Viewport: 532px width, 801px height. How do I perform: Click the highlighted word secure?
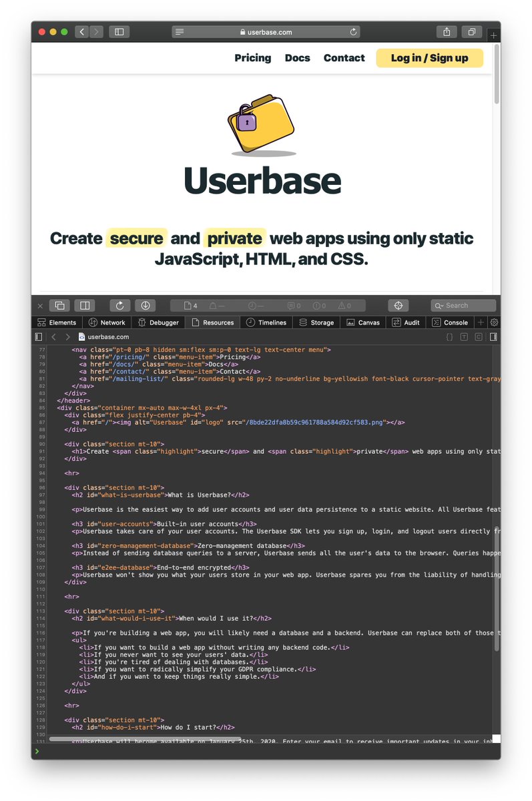tap(137, 238)
